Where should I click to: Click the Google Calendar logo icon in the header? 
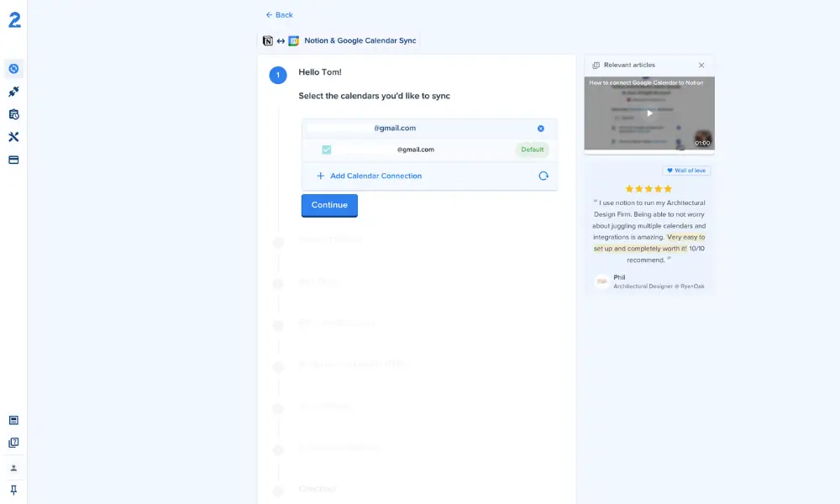coord(293,40)
